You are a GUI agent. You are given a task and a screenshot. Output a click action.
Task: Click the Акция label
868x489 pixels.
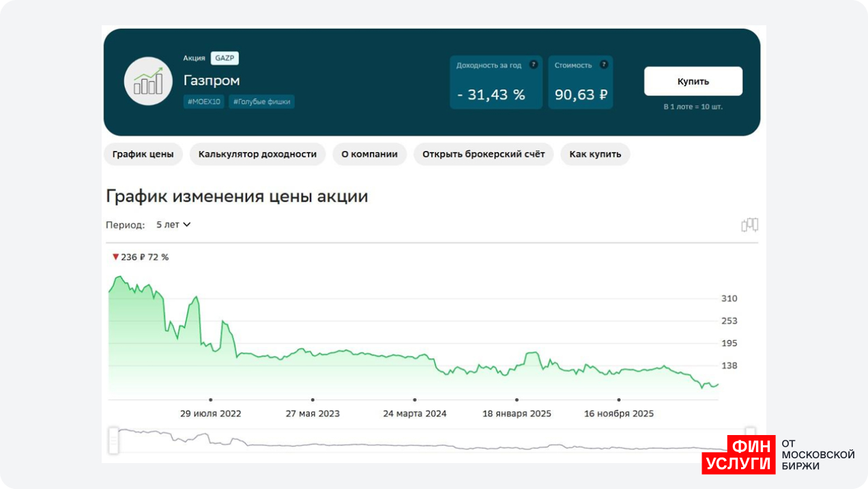point(194,58)
